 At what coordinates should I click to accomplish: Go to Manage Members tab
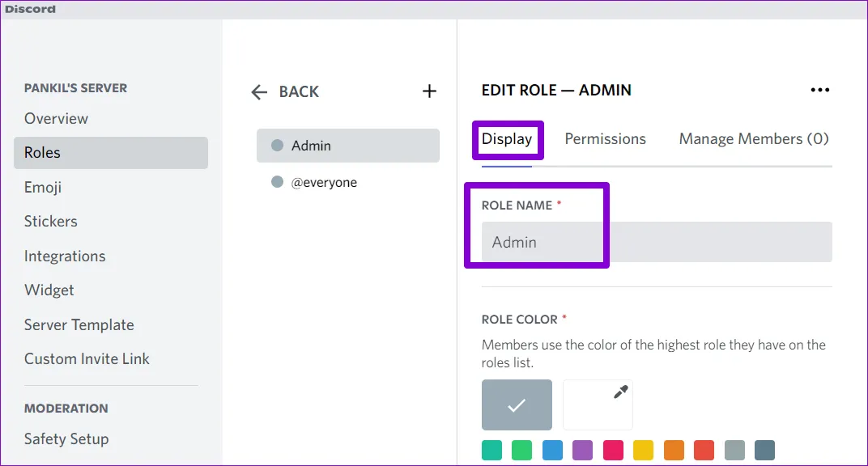753,139
